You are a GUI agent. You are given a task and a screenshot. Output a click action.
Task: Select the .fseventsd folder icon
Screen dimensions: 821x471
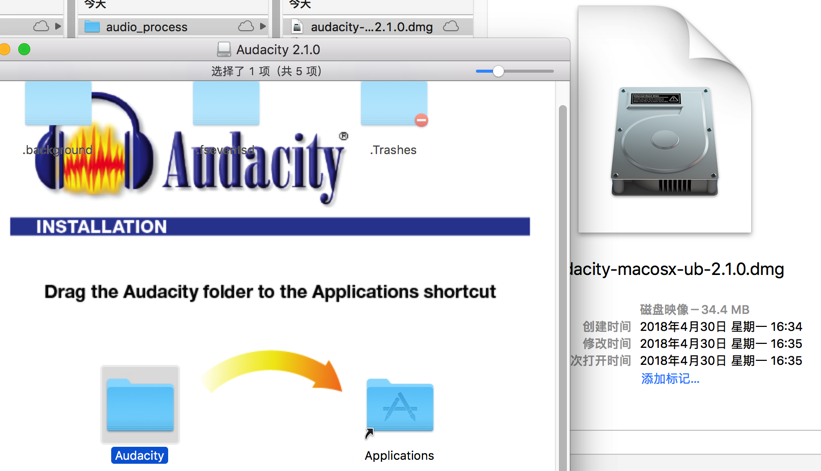click(226, 104)
